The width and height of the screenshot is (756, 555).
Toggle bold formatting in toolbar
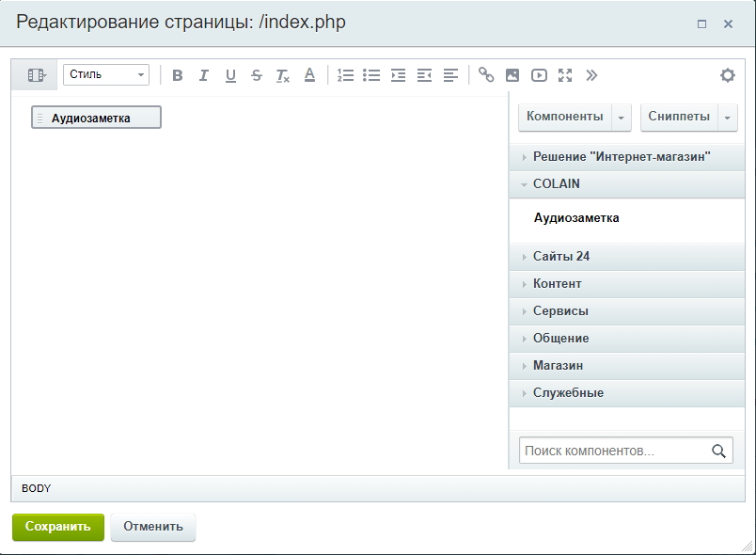point(178,75)
